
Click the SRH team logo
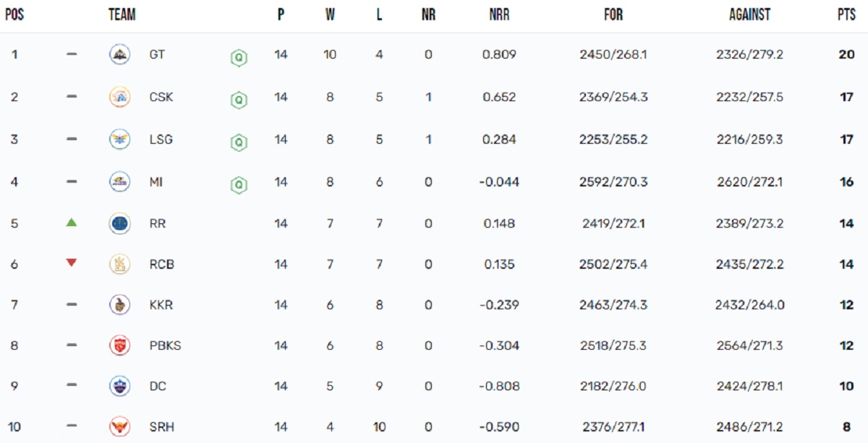pos(119,426)
